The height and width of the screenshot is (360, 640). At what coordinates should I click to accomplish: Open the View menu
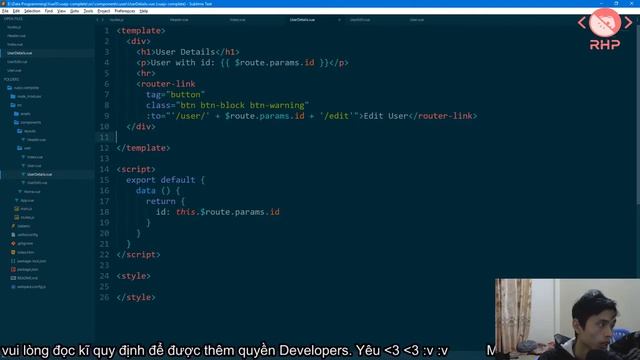(61, 11)
